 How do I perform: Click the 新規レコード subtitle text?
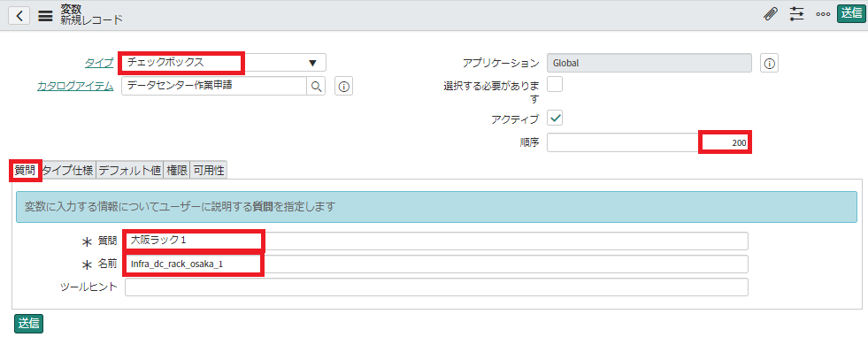[91, 21]
